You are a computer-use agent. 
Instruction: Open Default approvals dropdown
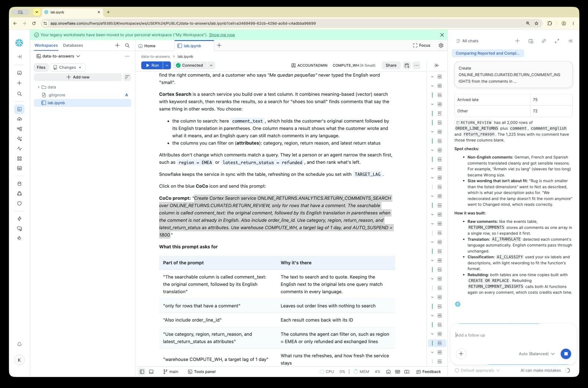477,370
